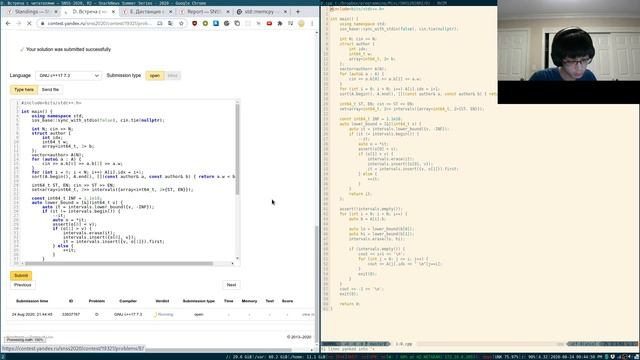Screen dimensions: 640x360
Task: Select the open submission type
Action: (x=155, y=76)
